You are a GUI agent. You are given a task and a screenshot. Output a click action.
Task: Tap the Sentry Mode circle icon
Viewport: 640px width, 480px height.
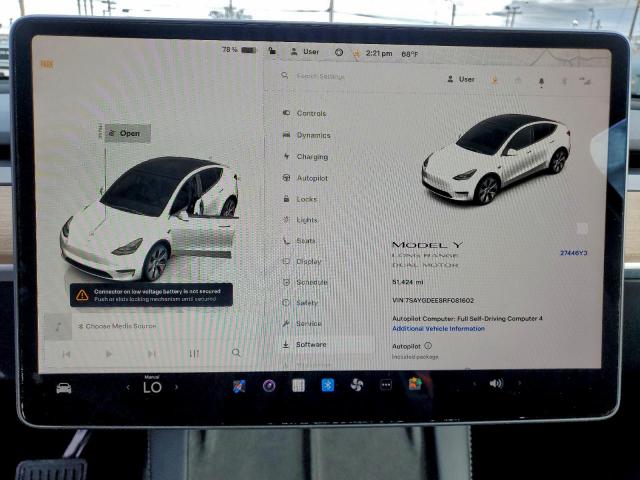pyautogui.click(x=339, y=52)
